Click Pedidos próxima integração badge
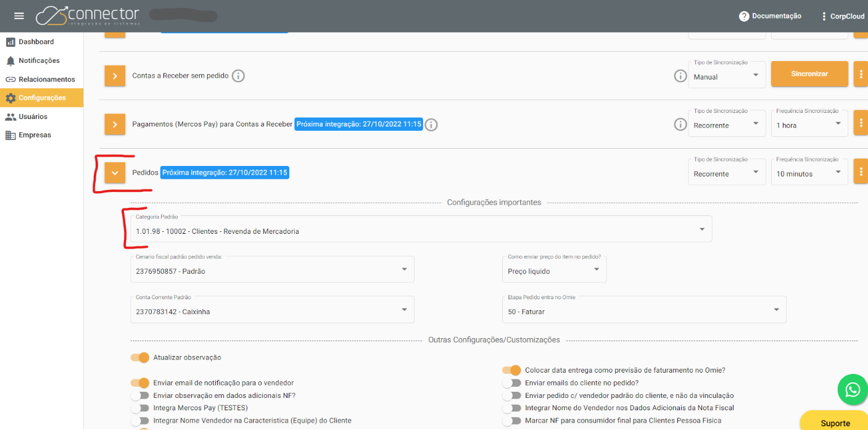The image size is (868, 430). click(x=225, y=173)
